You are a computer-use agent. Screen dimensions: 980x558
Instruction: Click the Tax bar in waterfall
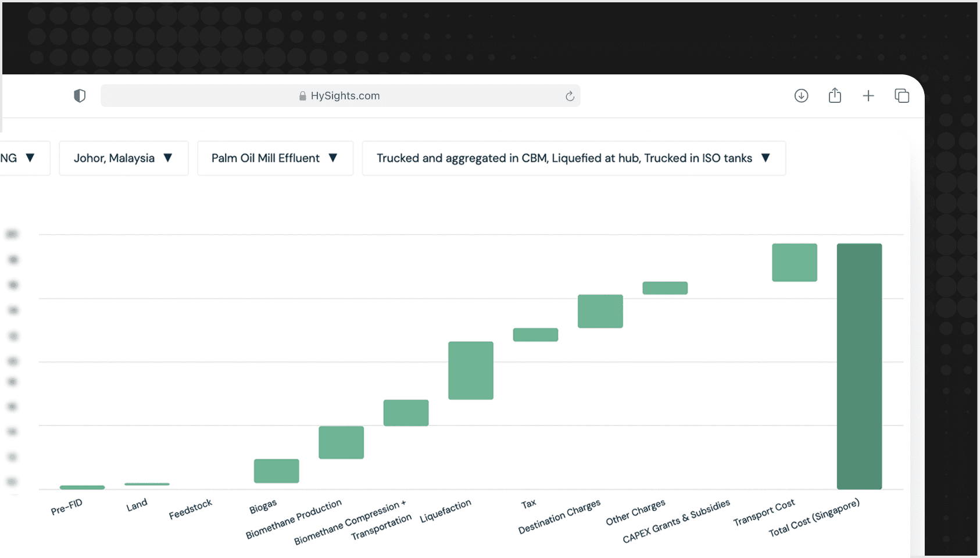point(535,335)
